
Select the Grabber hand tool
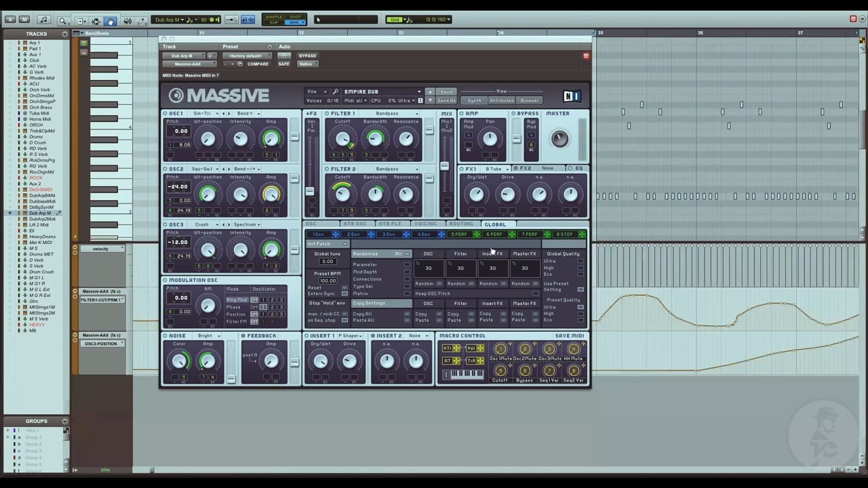[111, 20]
